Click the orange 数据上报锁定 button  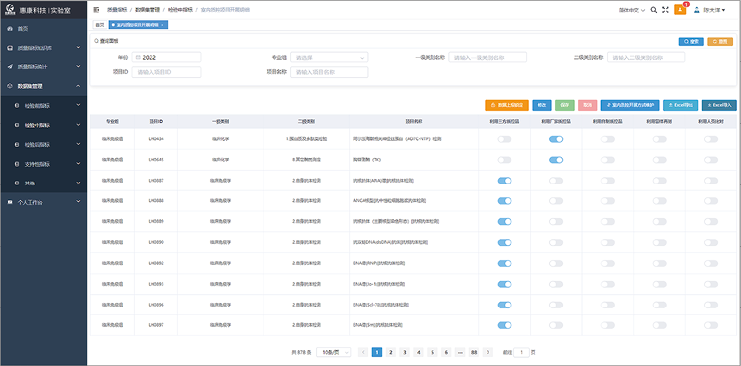tap(507, 105)
